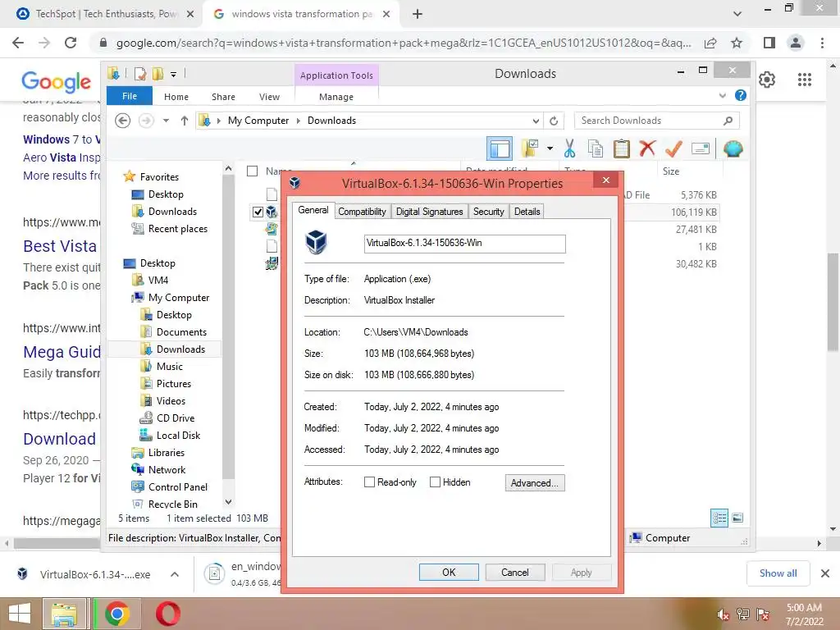The image size is (840, 630).
Task: Open the dropdown arrow beside folder options
Action: pyautogui.click(x=550, y=148)
